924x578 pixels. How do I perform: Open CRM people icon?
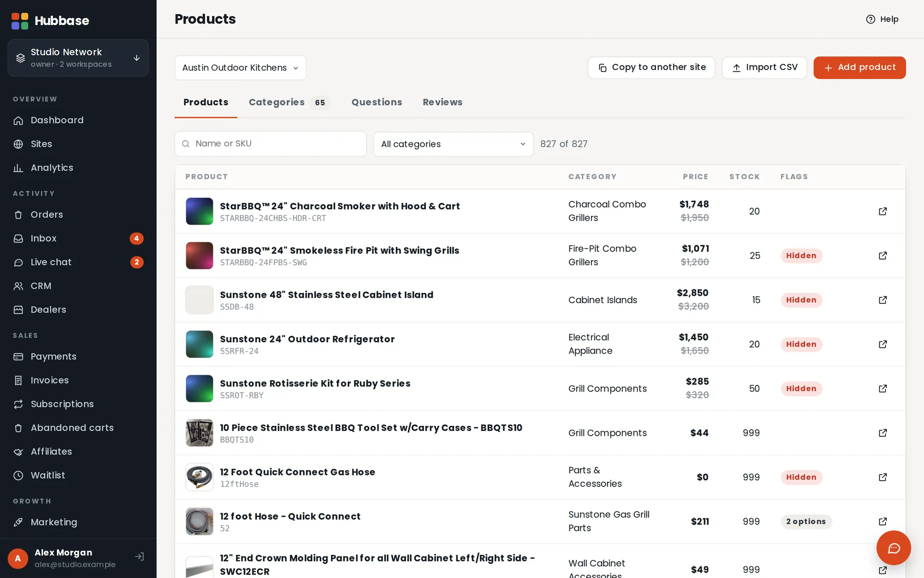[18, 286]
